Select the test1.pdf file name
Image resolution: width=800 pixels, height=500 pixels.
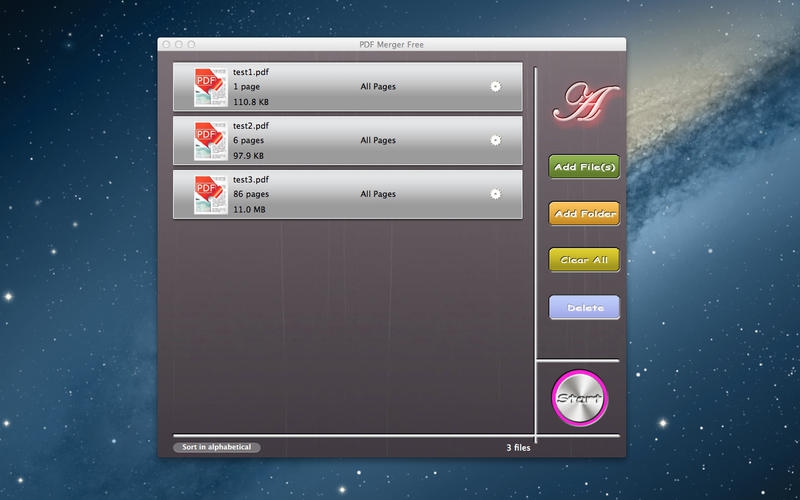pos(251,72)
